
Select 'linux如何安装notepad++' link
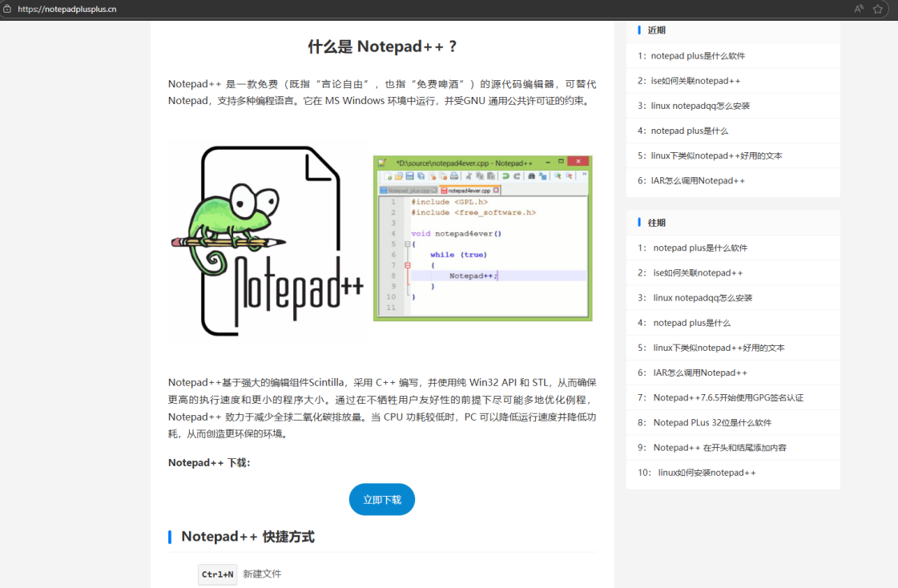coord(706,473)
